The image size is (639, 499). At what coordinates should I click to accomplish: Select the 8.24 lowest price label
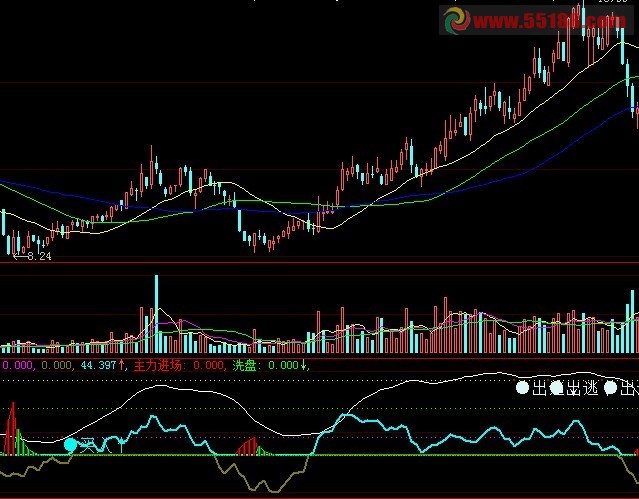[40, 256]
